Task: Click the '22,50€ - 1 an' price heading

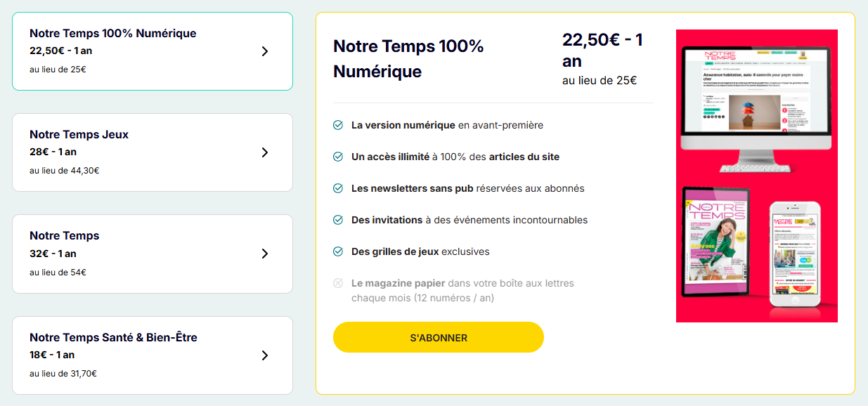Action: pyautogui.click(x=602, y=50)
